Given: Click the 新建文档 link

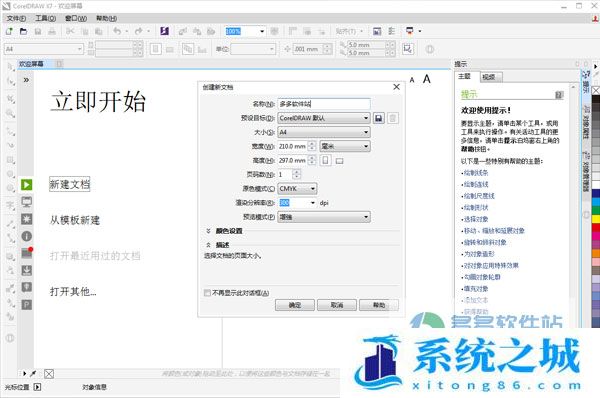Looking at the screenshot, I should click(70, 184).
